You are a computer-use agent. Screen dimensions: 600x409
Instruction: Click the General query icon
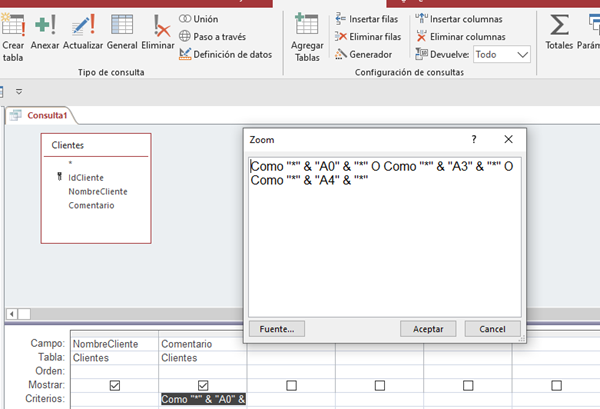point(122,34)
